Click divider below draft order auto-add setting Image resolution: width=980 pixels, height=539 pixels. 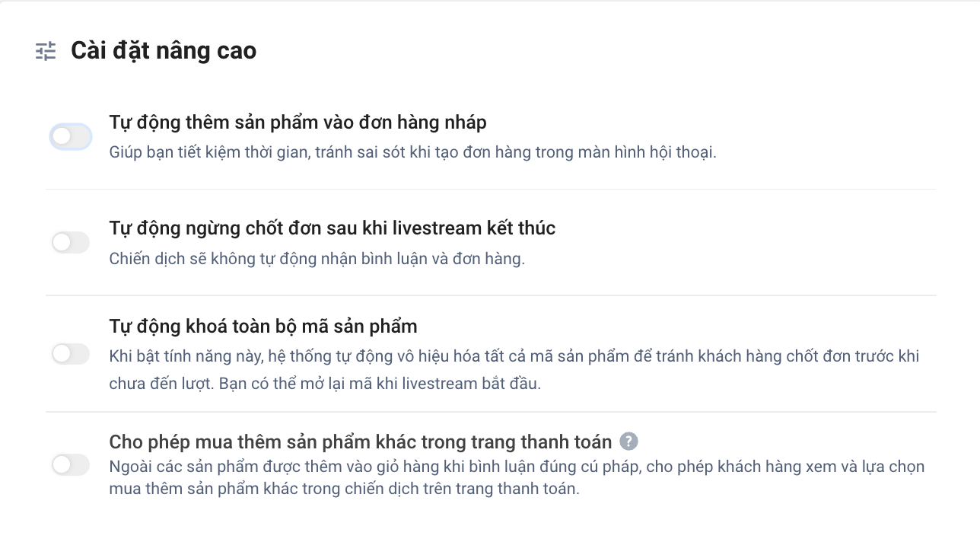pos(491,190)
